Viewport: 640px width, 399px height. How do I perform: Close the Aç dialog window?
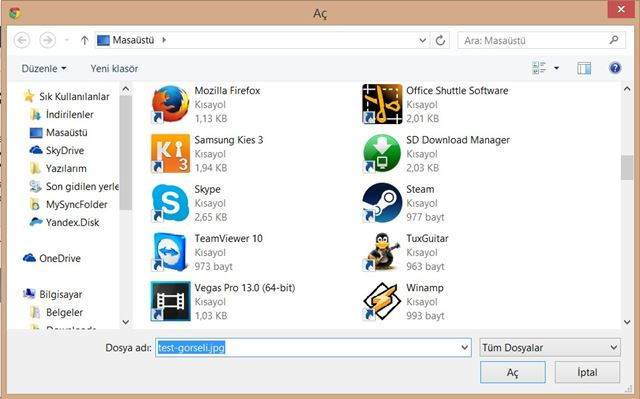[x=621, y=10]
